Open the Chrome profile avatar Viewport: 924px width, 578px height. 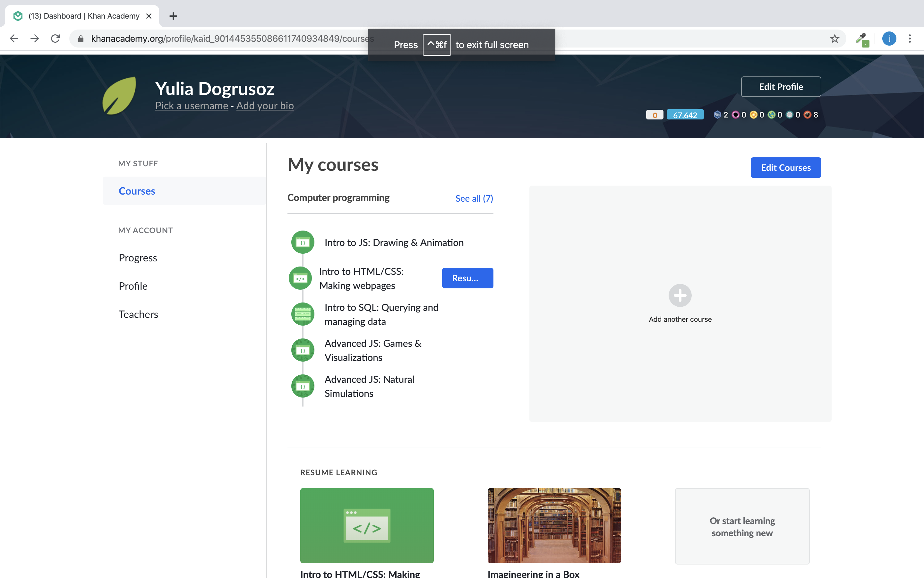[x=889, y=39]
